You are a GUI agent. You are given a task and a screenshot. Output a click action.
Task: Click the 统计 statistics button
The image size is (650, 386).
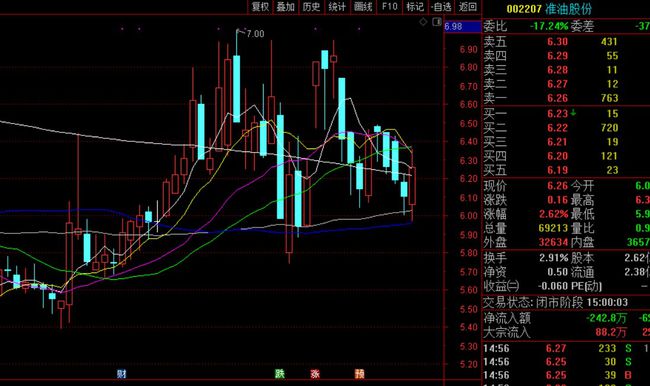[337, 7]
